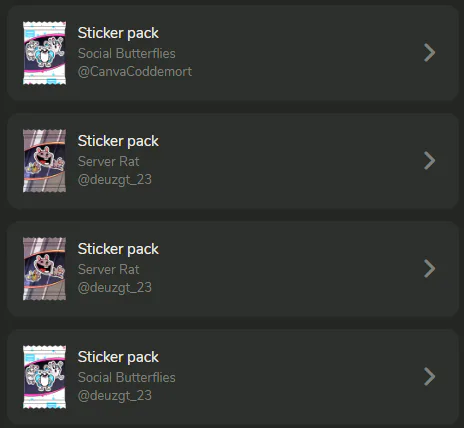
Task: Click @deuzgt_23 under the first Server Rat
Action: tap(115, 180)
